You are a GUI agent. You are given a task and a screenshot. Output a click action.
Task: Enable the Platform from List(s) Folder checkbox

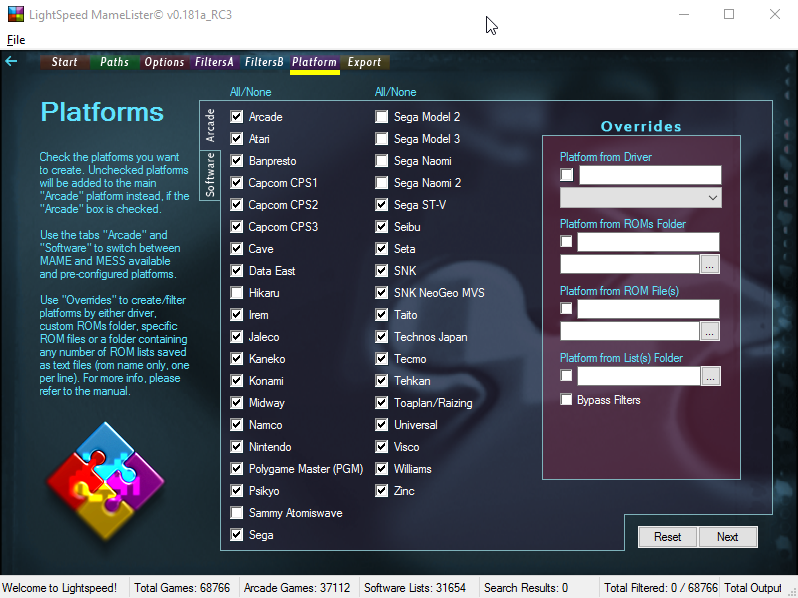pyautogui.click(x=566, y=376)
